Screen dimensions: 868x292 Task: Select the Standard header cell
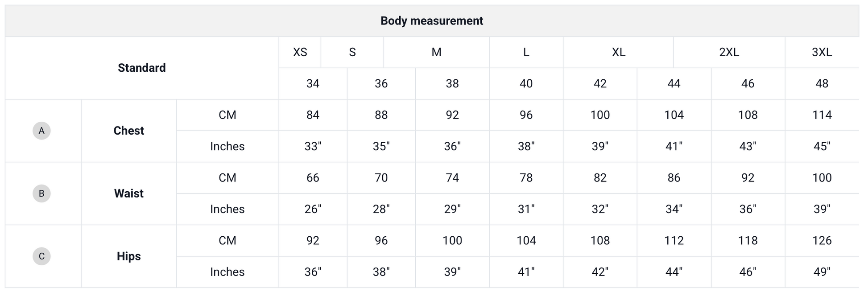(141, 68)
